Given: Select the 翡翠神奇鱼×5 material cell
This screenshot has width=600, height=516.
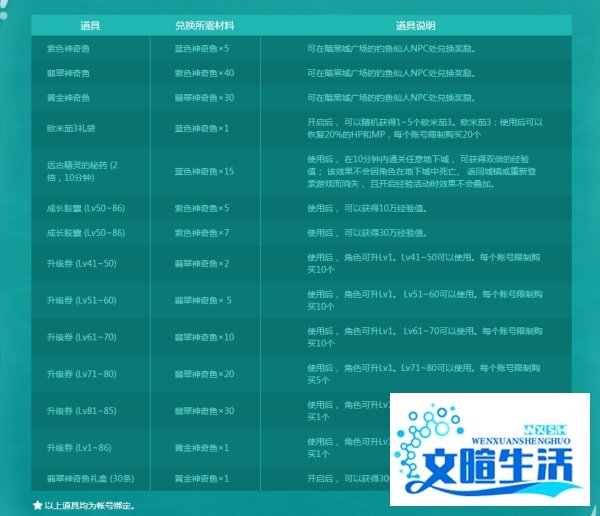Looking at the screenshot, I should click(x=203, y=300).
